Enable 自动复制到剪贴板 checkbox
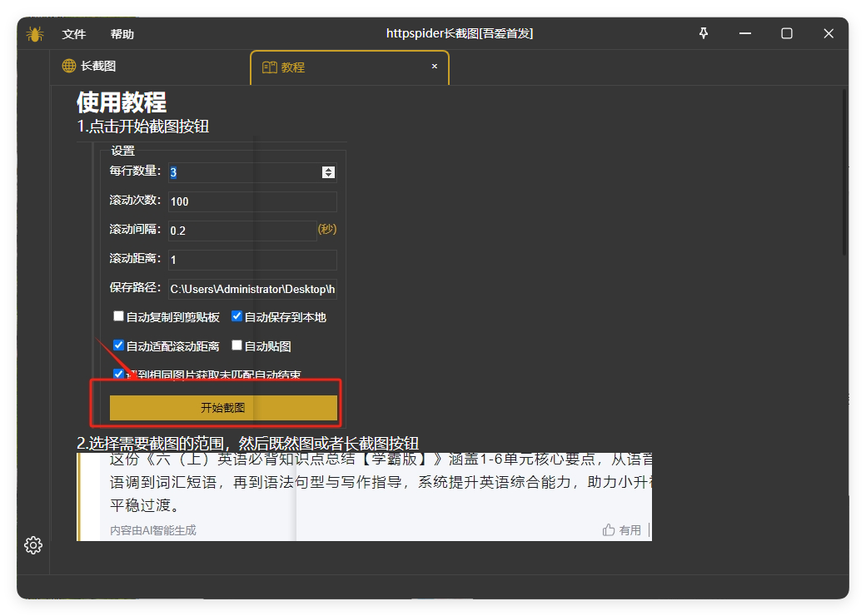This screenshot has width=866, height=616. tap(118, 316)
